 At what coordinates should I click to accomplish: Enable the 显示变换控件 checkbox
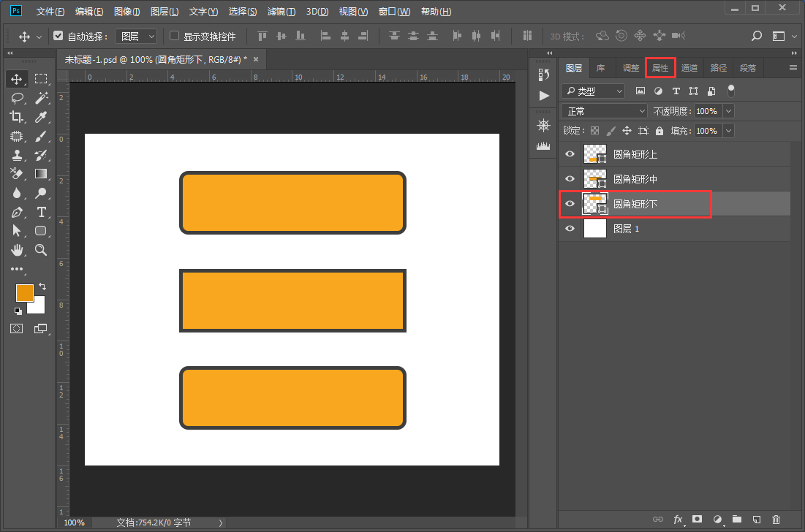tap(174, 36)
